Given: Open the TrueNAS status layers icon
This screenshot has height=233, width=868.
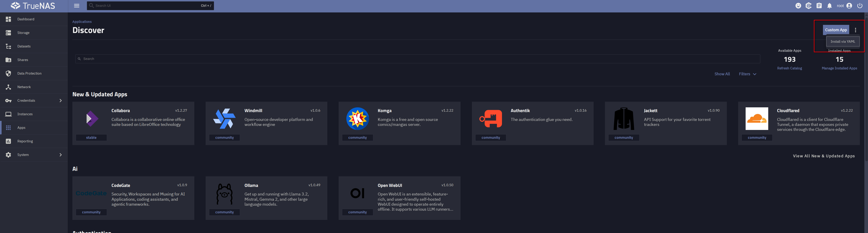Looking at the screenshot, I should [808, 6].
